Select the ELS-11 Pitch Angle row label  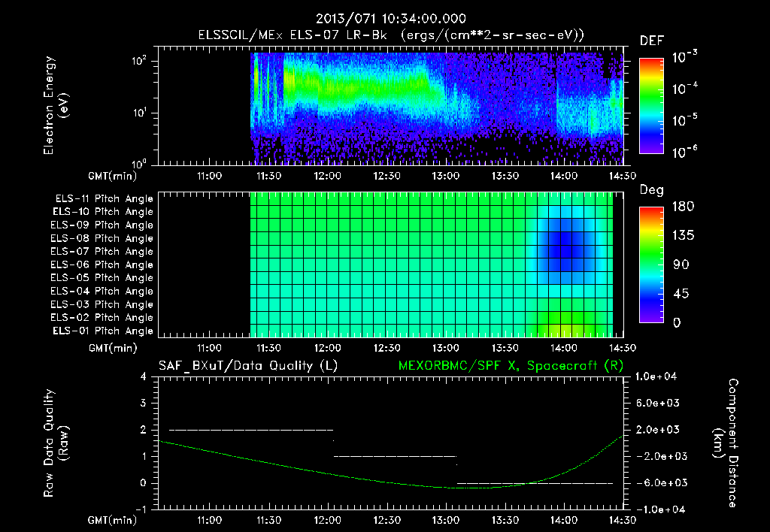pos(104,199)
